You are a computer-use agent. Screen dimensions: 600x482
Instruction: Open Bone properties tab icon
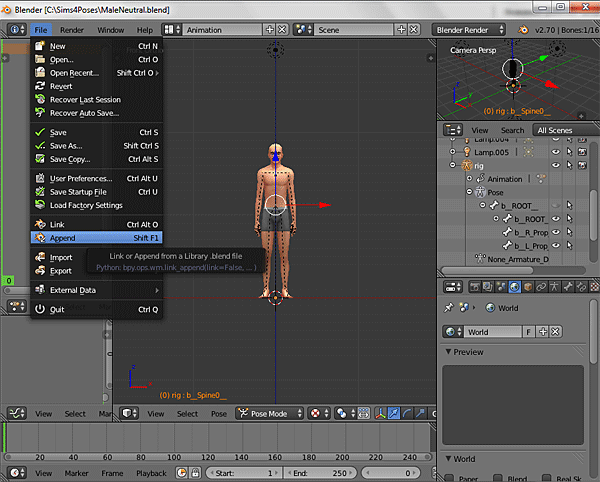point(568,287)
